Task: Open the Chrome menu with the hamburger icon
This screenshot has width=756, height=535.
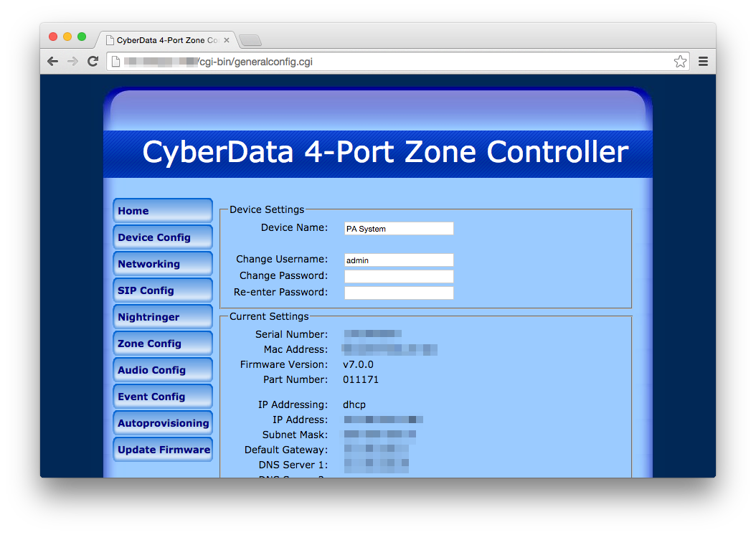Action: pos(703,61)
